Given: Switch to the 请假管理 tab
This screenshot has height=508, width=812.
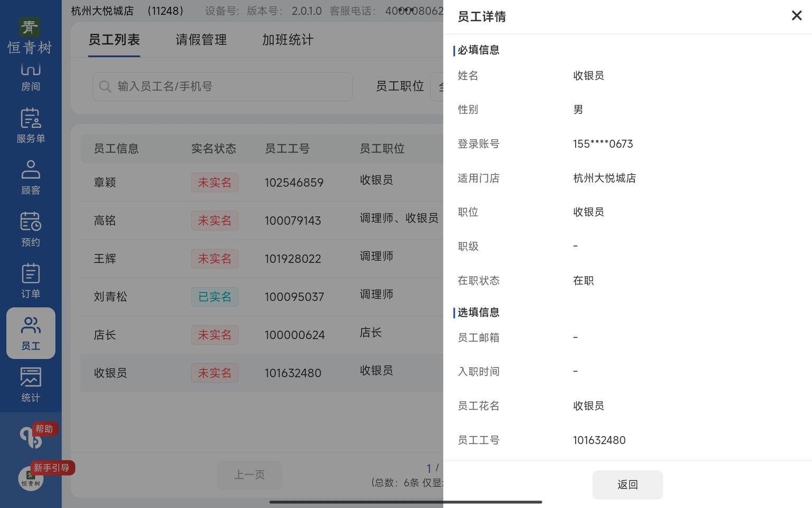Looking at the screenshot, I should point(201,40).
